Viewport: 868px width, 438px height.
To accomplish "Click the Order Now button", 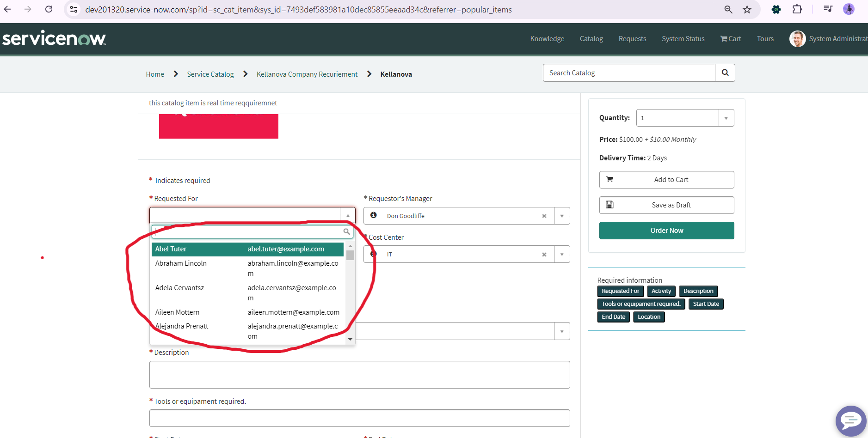I will coord(666,230).
